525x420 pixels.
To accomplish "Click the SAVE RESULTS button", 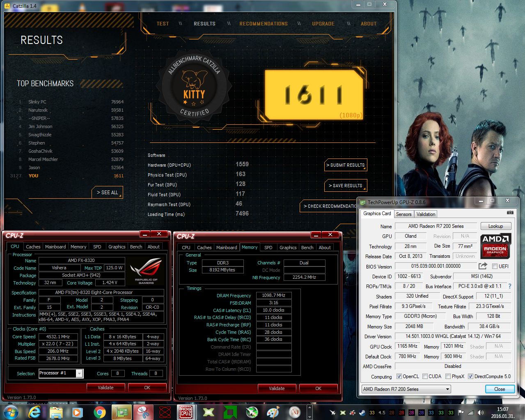I will point(346,186).
